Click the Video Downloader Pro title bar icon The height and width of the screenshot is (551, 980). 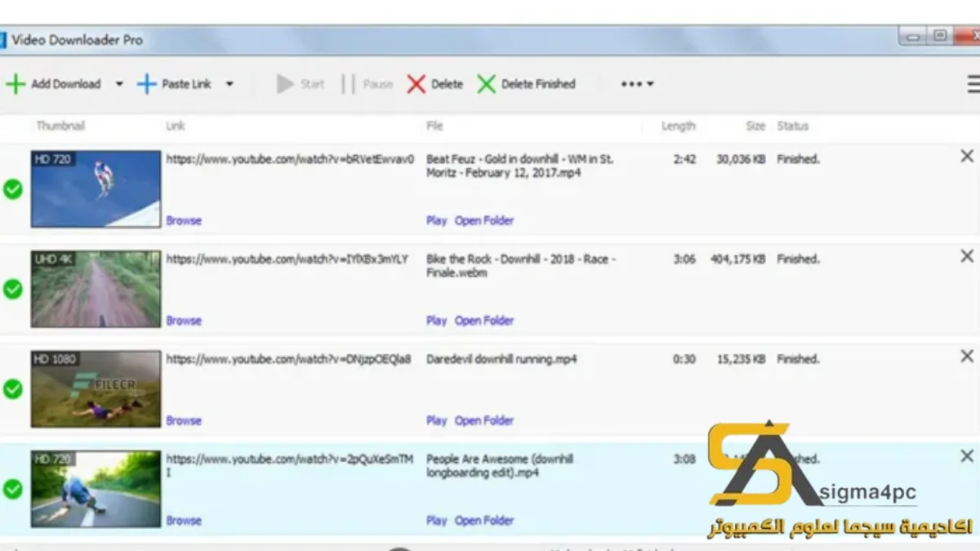point(2,40)
